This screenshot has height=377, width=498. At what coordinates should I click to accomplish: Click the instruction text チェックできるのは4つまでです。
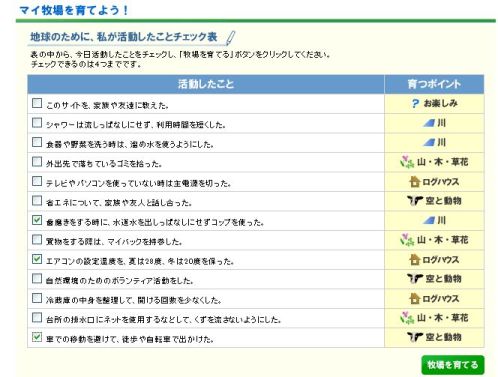pyautogui.click(x=86, y=64)
